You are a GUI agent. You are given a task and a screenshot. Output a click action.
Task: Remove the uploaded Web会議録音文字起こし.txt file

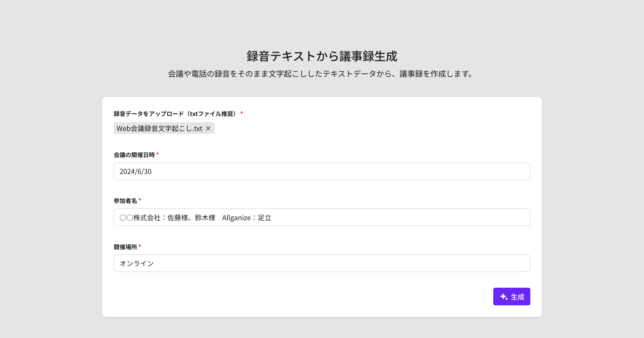click(208, 128)
